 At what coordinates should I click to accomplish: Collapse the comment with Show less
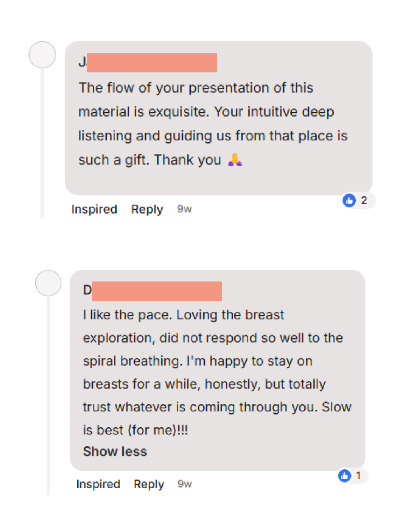coord(115,451)
